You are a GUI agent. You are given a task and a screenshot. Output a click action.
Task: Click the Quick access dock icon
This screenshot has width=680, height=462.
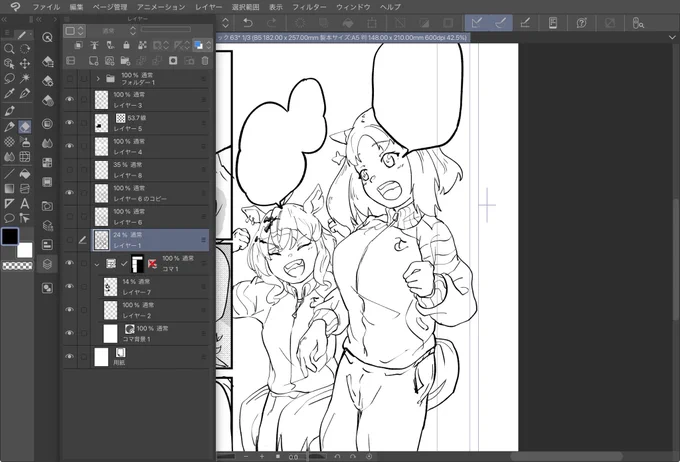[47, 37]
